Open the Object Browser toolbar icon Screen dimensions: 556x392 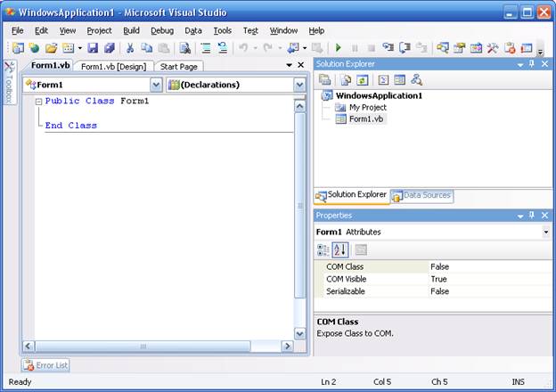(x=476, y=47)
